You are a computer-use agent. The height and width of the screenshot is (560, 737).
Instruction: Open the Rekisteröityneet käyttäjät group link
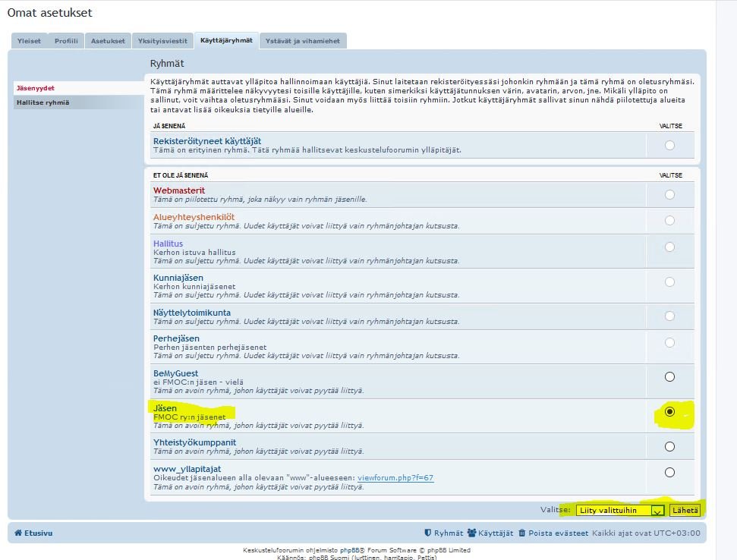[207, 141]
